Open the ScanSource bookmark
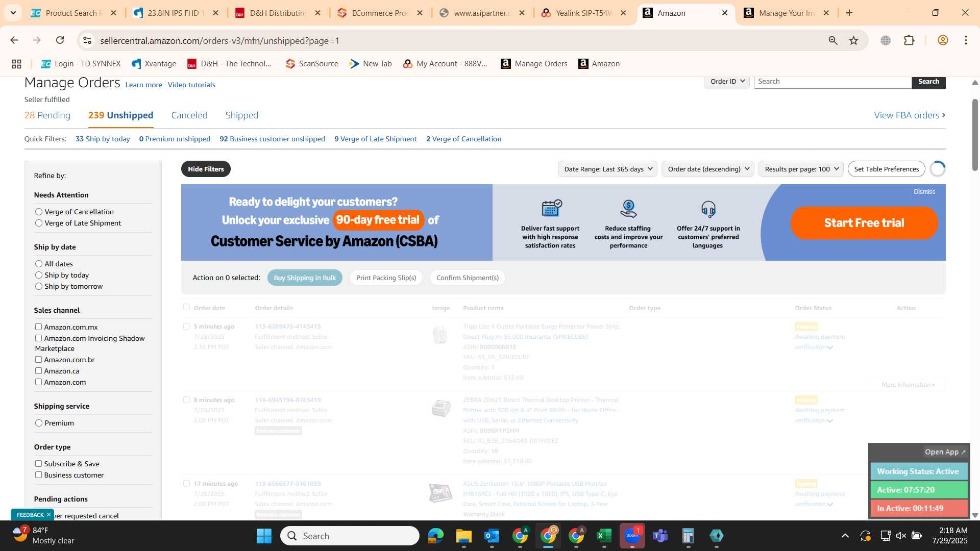 point(312,64)
